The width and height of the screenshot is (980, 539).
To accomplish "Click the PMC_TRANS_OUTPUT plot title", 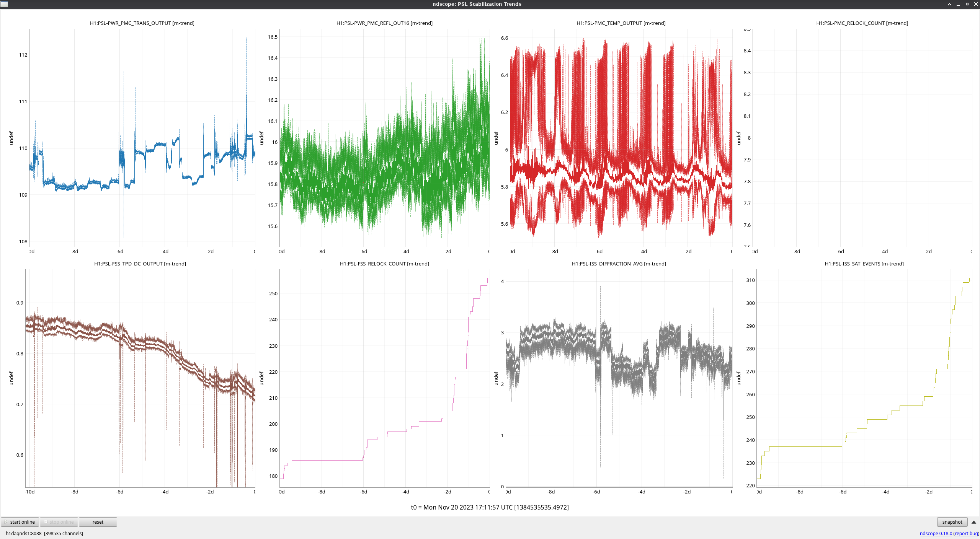I will point(142,23).
